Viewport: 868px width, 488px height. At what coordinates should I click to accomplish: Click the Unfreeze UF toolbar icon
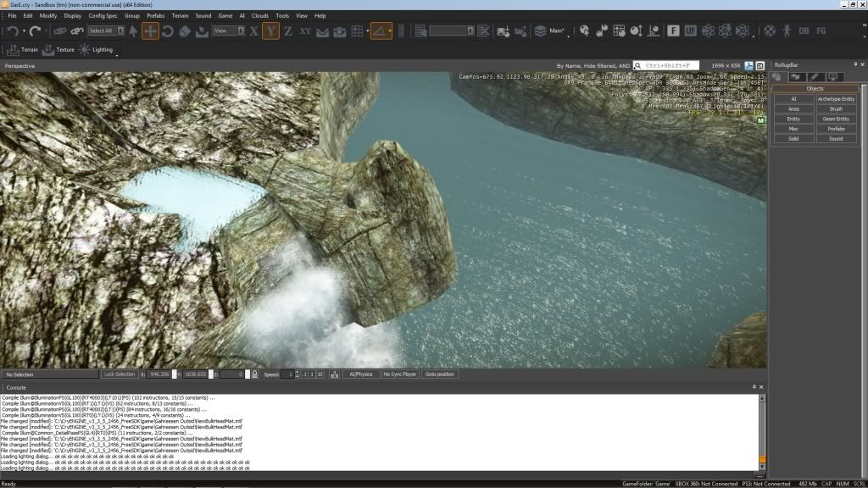click(690, 31)
